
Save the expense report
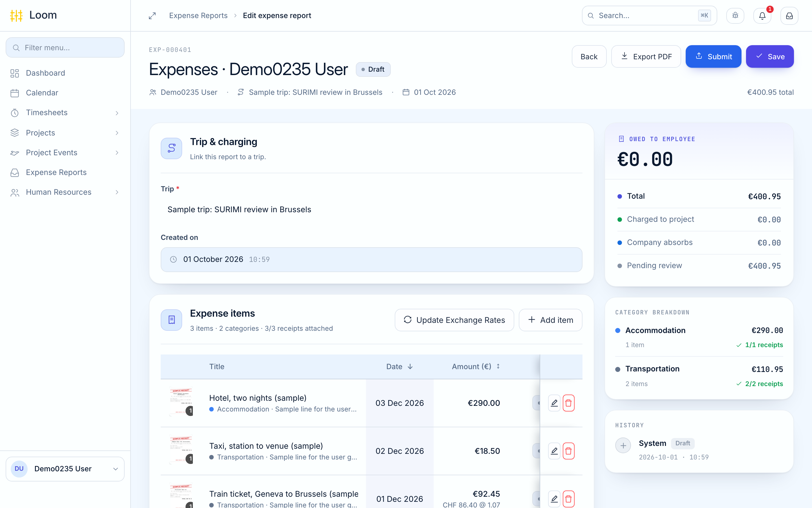point(770,56)
